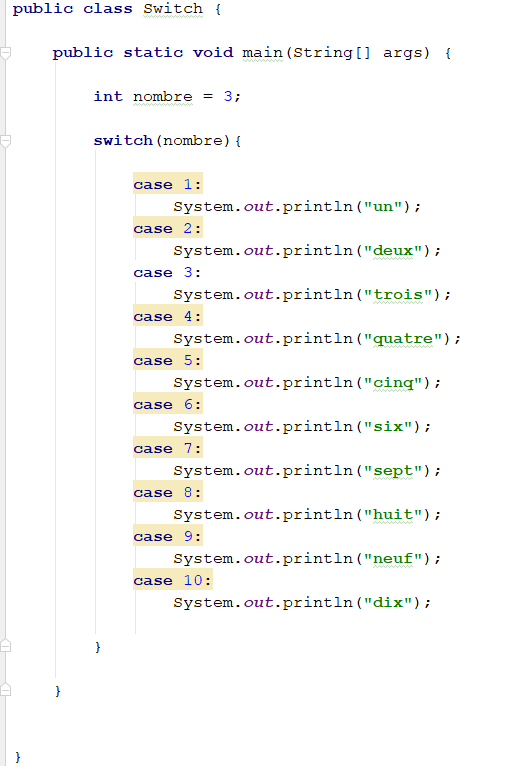Click the number literal 3 in assignment

pos(228,96)
